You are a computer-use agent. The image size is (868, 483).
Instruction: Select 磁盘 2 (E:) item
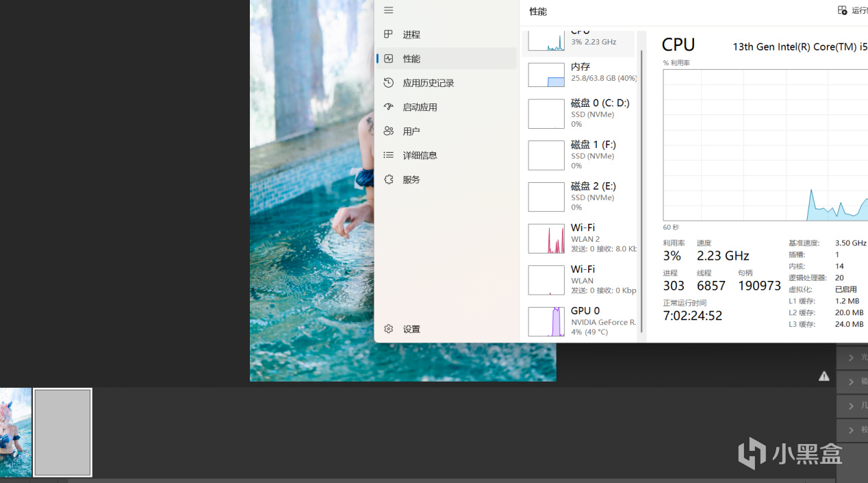click(x=578, y=197)
